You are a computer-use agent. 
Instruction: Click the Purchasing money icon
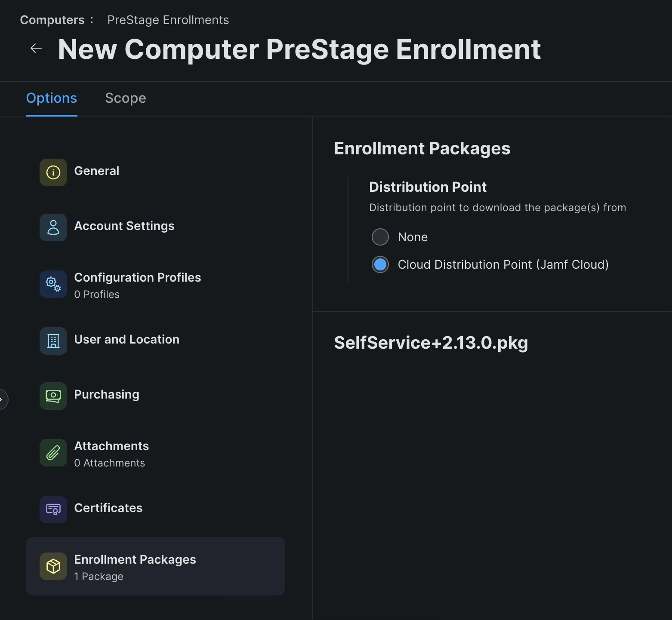[x=53, y=396]
